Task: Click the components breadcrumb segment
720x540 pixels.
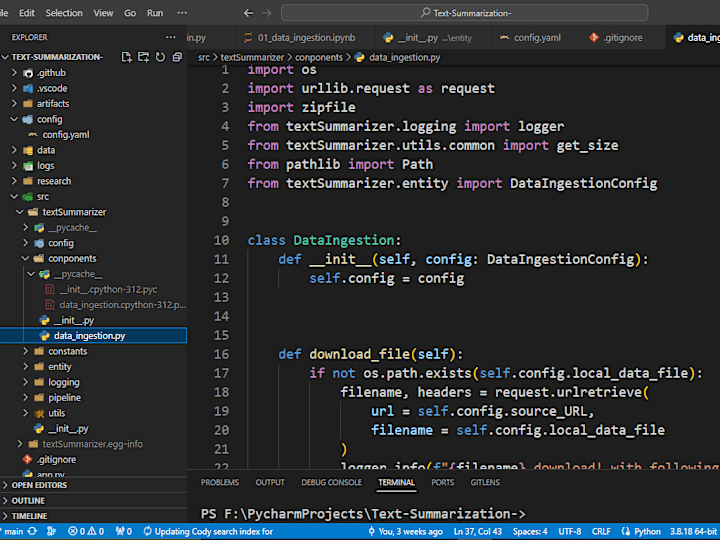Action: 319,57
